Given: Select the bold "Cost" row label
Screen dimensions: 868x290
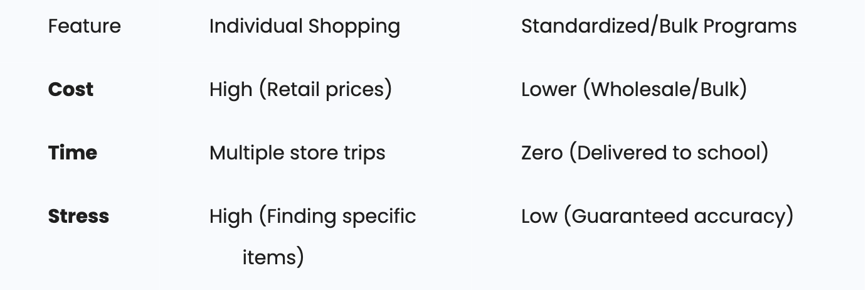Looking at the screenshot, I should coord(71,89).
